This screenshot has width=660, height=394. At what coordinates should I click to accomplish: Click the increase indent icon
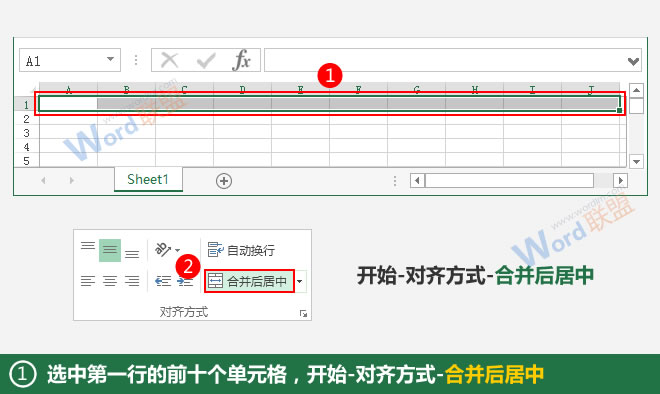click(x=185, y=282)
